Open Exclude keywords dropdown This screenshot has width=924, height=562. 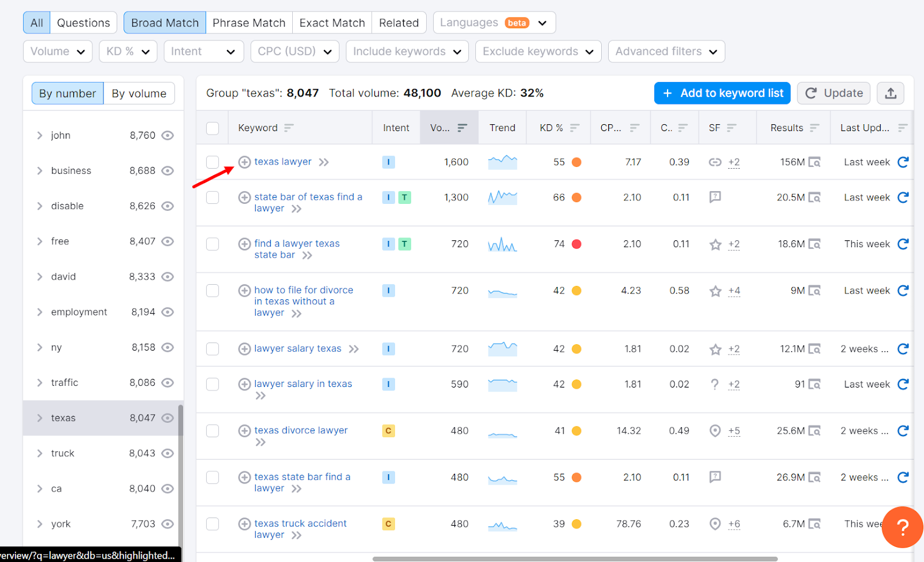[x=538, y=51]
